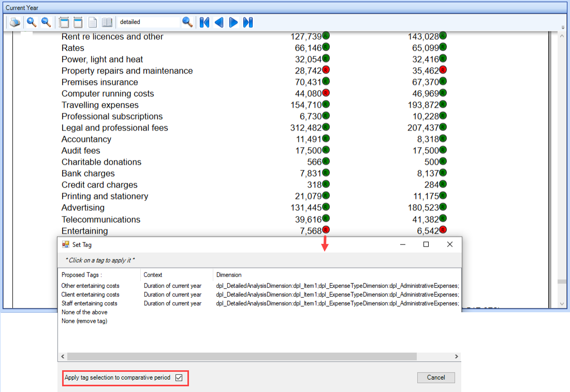Image resolution: width=570 pixels, height=392 pixels.
Task: Click the report's vertical scrollbar down arrow
Action: 562,303
